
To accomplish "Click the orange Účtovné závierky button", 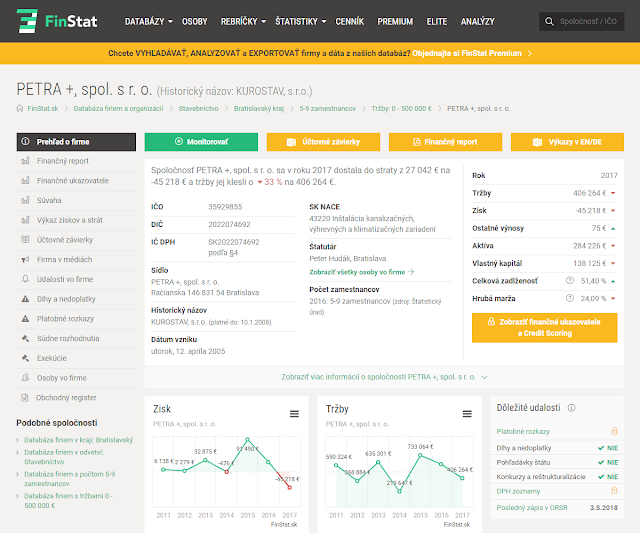I will click(323, 142).
